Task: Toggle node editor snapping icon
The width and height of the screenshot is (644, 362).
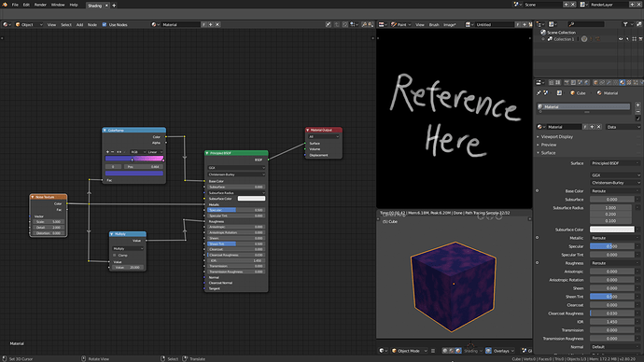Action: coord(345,24)
